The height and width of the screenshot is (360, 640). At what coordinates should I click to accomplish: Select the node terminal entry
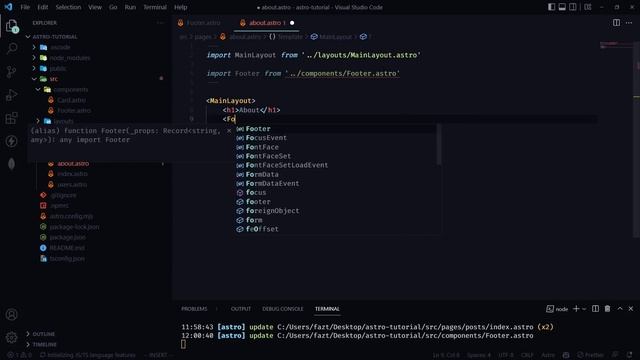pyautogui.click(x=557, y=309)
